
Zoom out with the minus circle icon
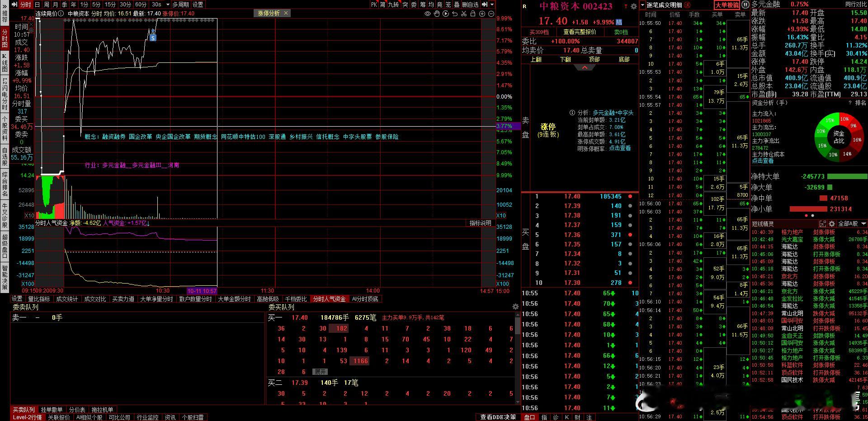(x=491, y=14)
